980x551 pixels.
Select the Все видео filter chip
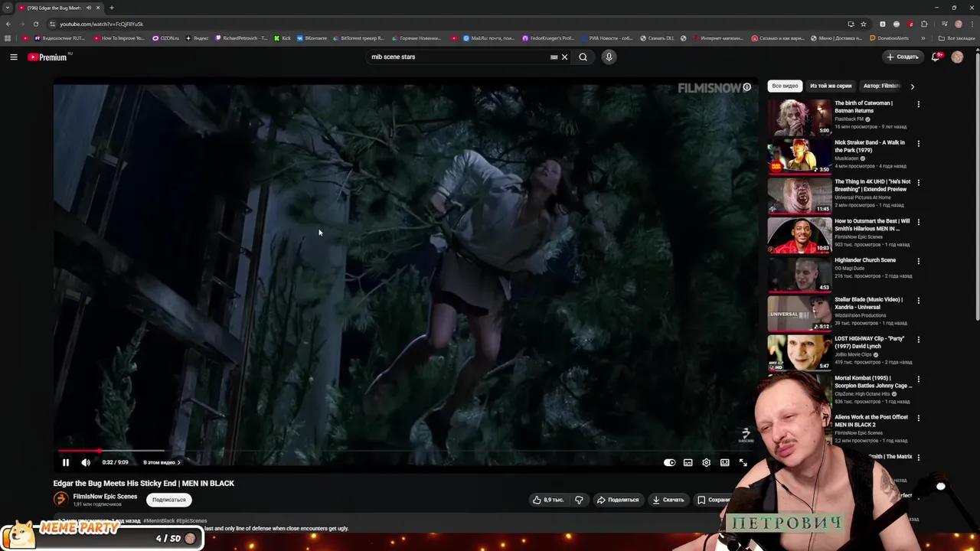(x=785, y=86)
